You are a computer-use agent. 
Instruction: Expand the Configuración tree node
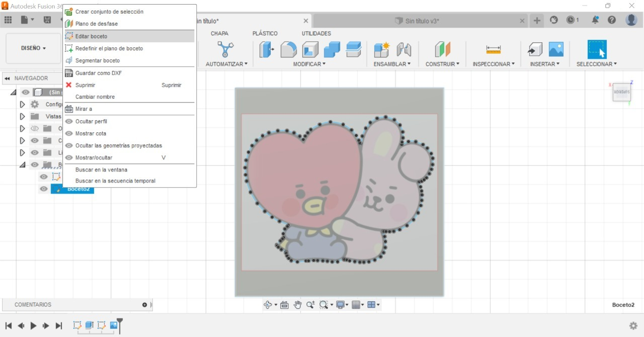pyautogui.click(x=22, y=104)
